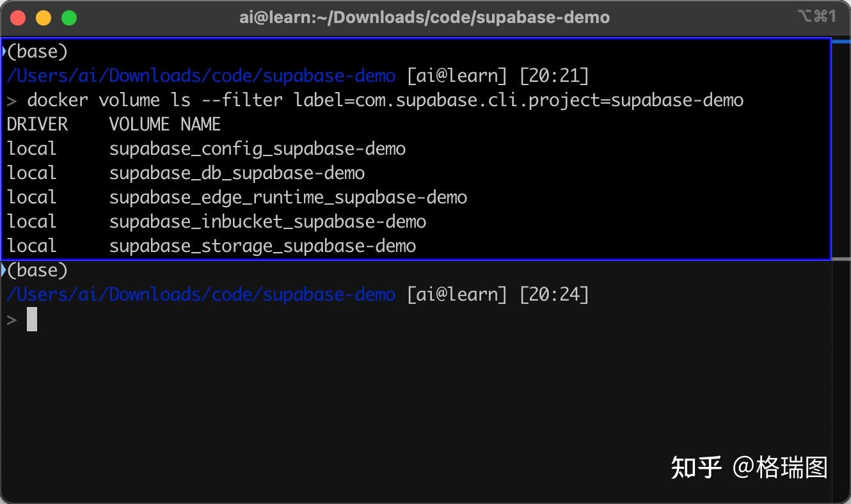Click the docker volume ls command text
Image resolution: width=851 pixels, height=504 pixels.
(385, 100)
